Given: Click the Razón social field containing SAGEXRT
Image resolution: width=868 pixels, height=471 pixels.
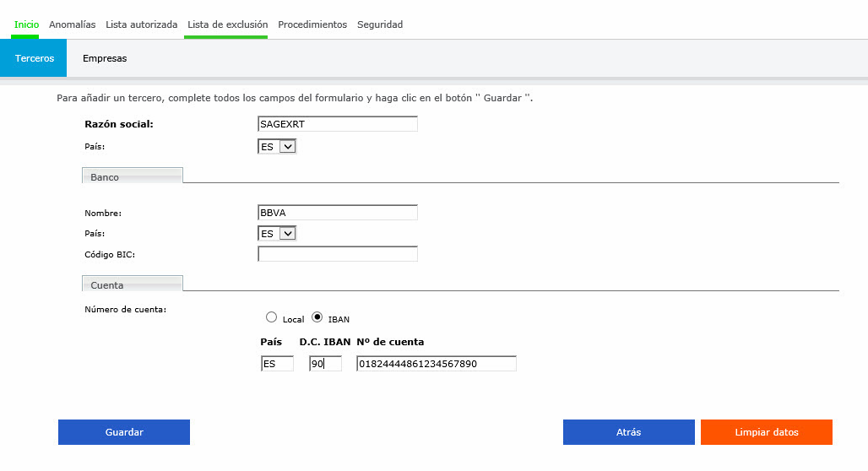Looking at the screenshot, I should [x=338, y=124].
